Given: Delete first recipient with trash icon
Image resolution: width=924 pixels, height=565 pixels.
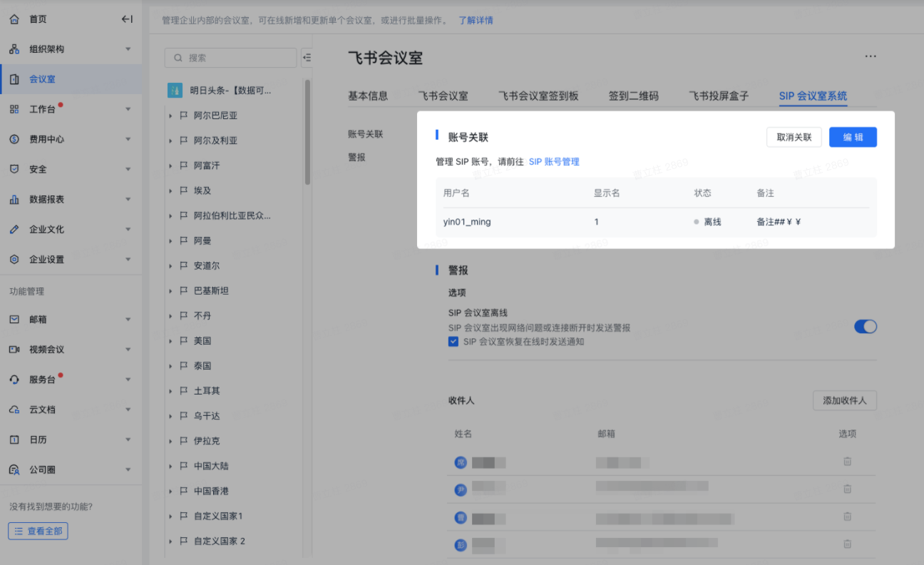Looking at the screenshot, I should (847, 462).
